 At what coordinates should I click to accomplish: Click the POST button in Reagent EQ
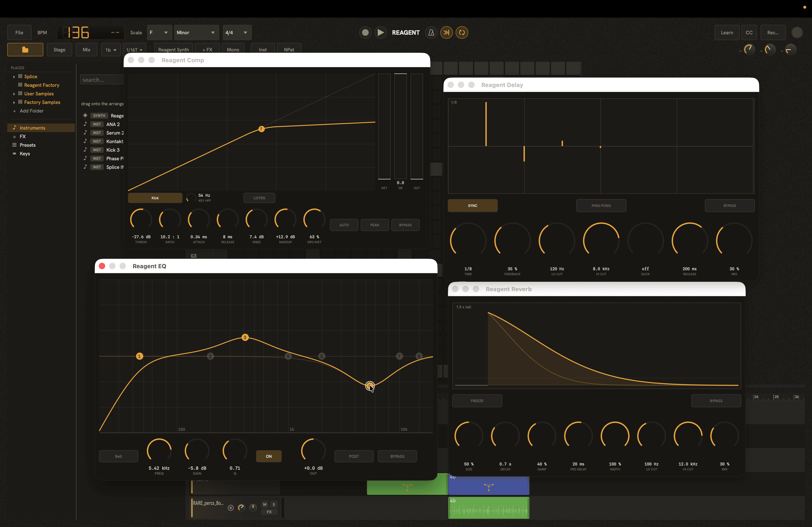[x=354, y=456]
